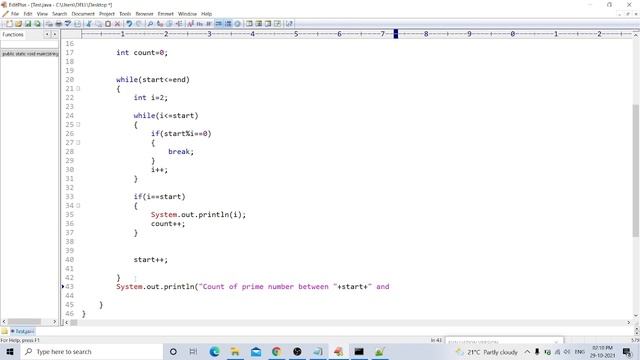Click the Go to Line toolbar icon
Screen dimensions: 640x360
click(179, 24)
